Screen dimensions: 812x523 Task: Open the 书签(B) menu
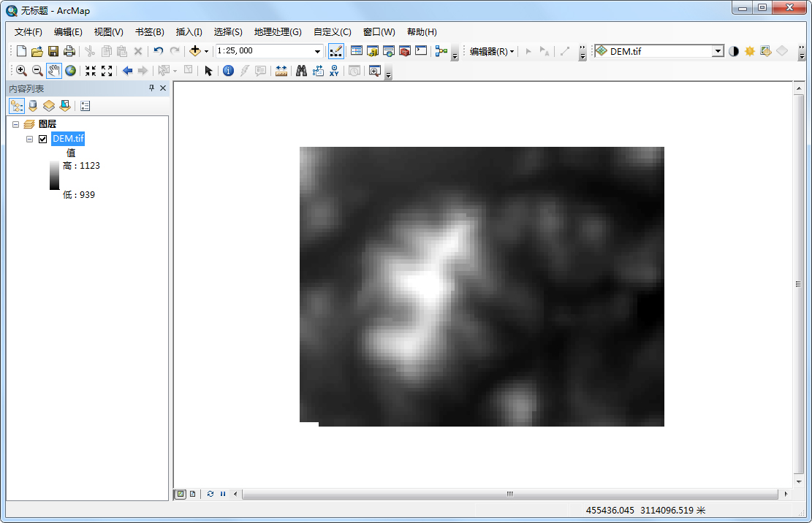click(x=149, y=32)
